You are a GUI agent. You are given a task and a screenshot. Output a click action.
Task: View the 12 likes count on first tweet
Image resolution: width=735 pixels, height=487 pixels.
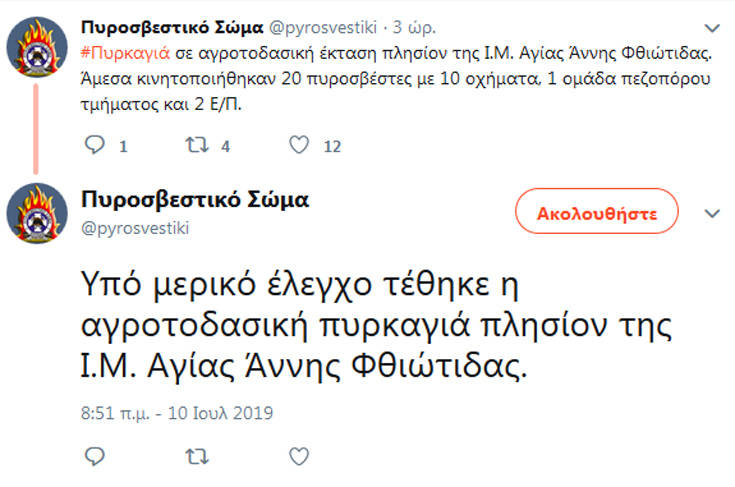pos(332,146)
